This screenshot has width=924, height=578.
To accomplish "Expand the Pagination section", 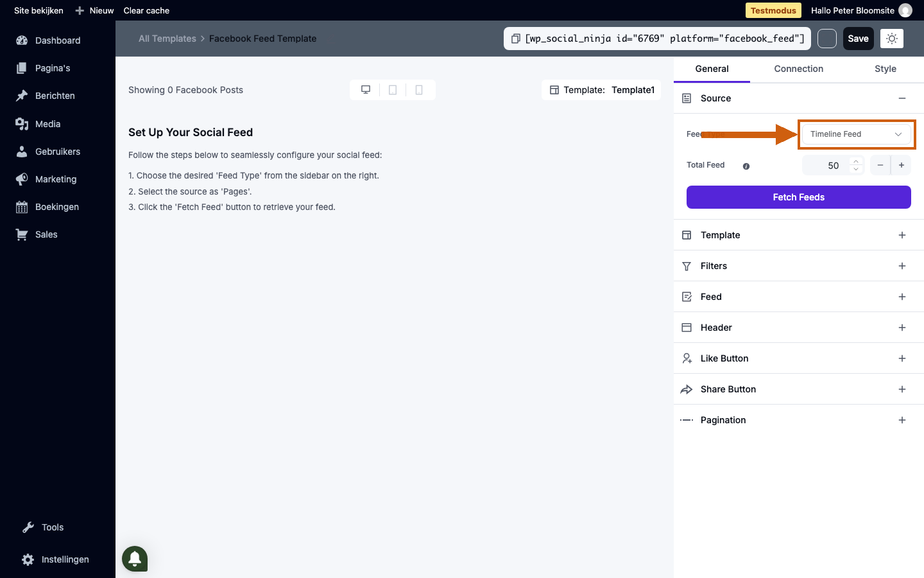I will click(902, 420).
